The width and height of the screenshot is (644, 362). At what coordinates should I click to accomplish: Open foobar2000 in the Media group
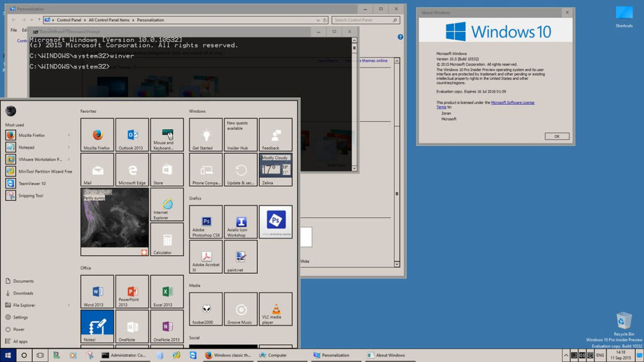point(206,309)
